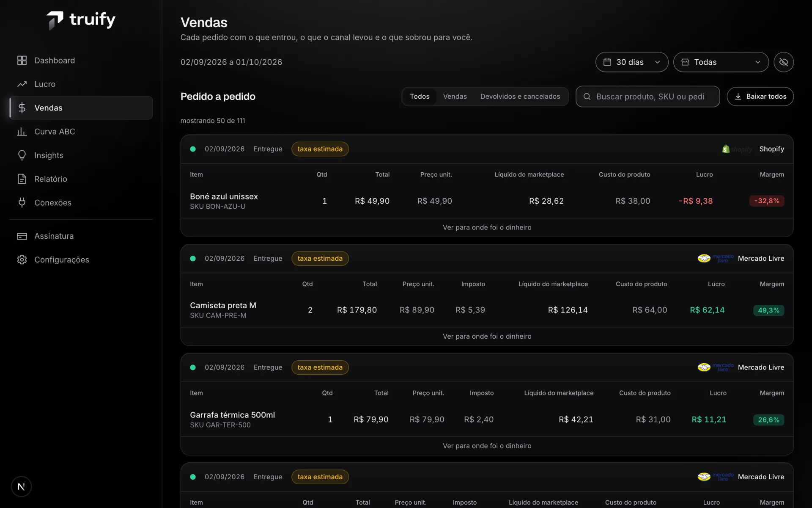The height and width of the screenshot is (508, 812).
Task: Click the truify logo
Action: [x=81, y=20]
